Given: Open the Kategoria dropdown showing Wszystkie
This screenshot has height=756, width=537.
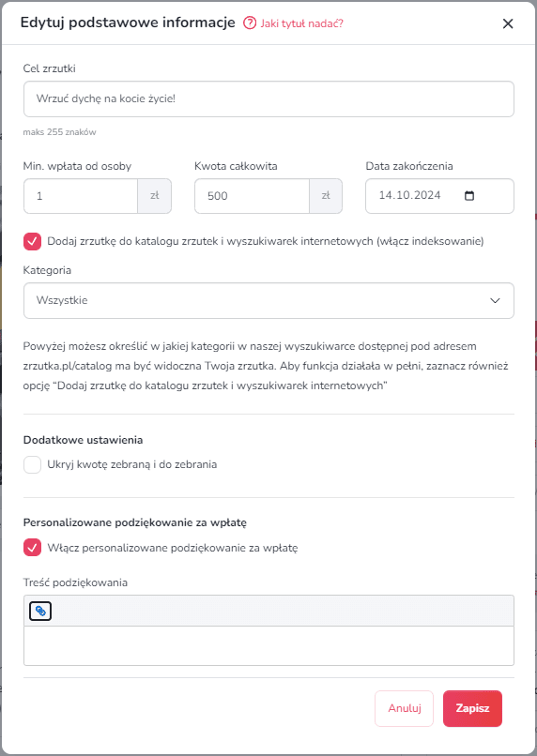Looking at the screenshot, I should (x=268, y=300).
